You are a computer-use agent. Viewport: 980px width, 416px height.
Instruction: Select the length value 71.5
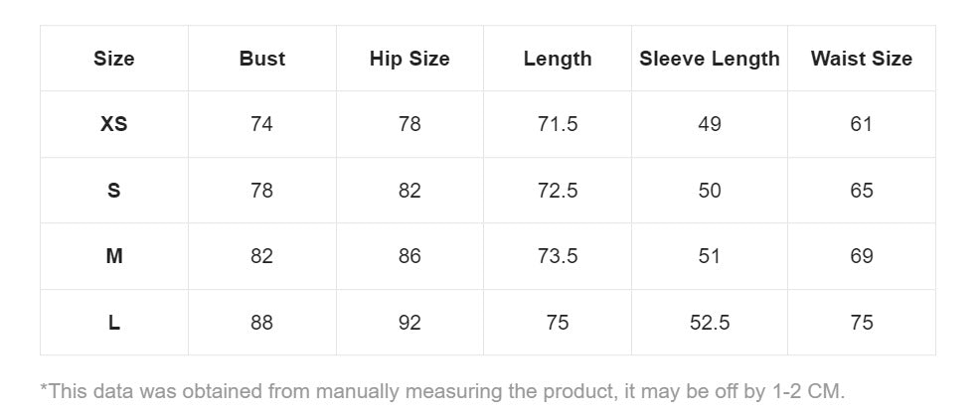point(557,124)
